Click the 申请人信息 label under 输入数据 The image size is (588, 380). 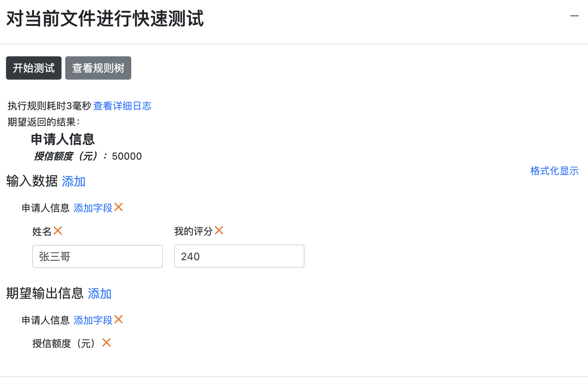pyautogui.click(x=46, y=208)
